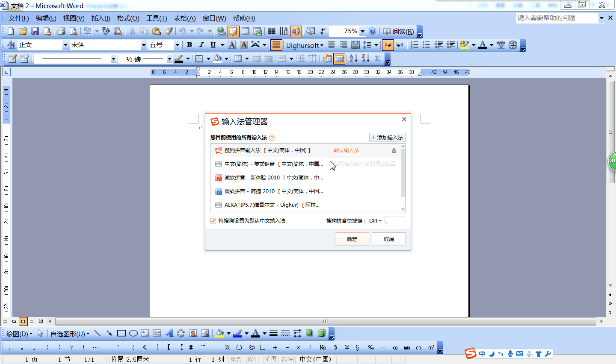This screenshot has height=364, width=616.
Task: Select the Arrow drawing tool
Action: click(110, 333)
